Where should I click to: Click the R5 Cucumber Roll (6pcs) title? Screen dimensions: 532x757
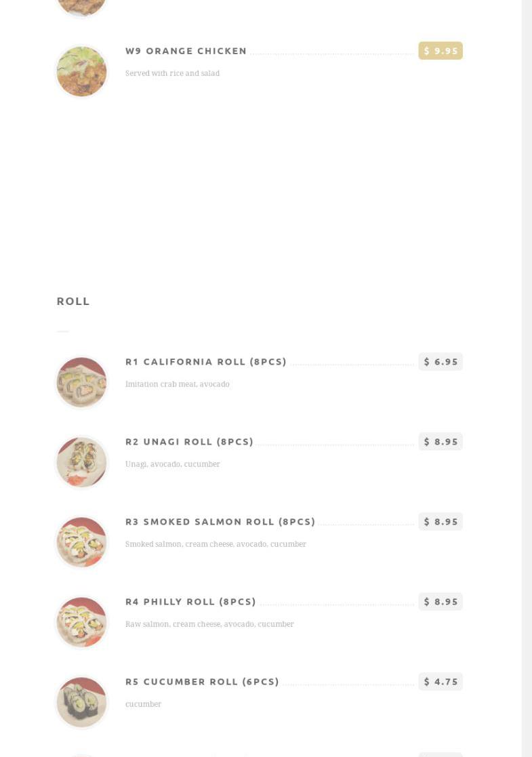202,682
